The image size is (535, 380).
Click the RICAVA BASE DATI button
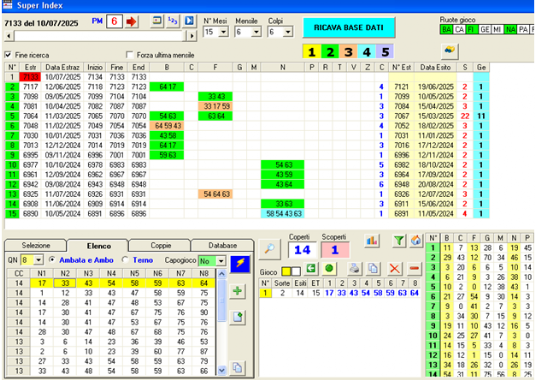pyautogui.click(x=349, y=28)
